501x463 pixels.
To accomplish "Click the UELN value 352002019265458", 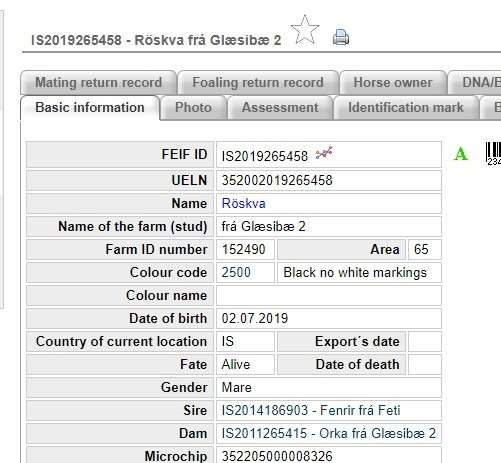I will [277, 180].
